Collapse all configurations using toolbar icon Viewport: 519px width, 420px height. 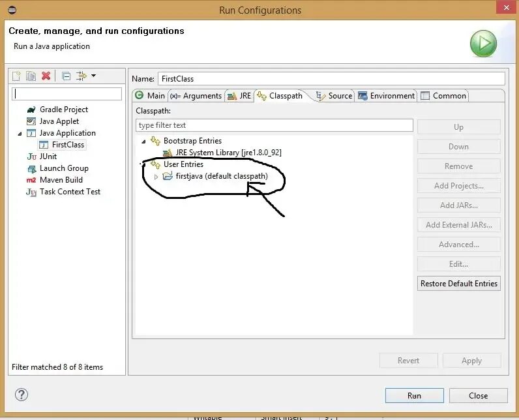(x=67, y=76)
